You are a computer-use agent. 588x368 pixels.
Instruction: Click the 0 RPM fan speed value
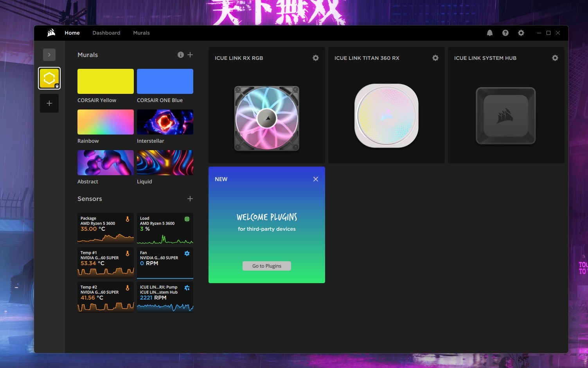point(149,263)
